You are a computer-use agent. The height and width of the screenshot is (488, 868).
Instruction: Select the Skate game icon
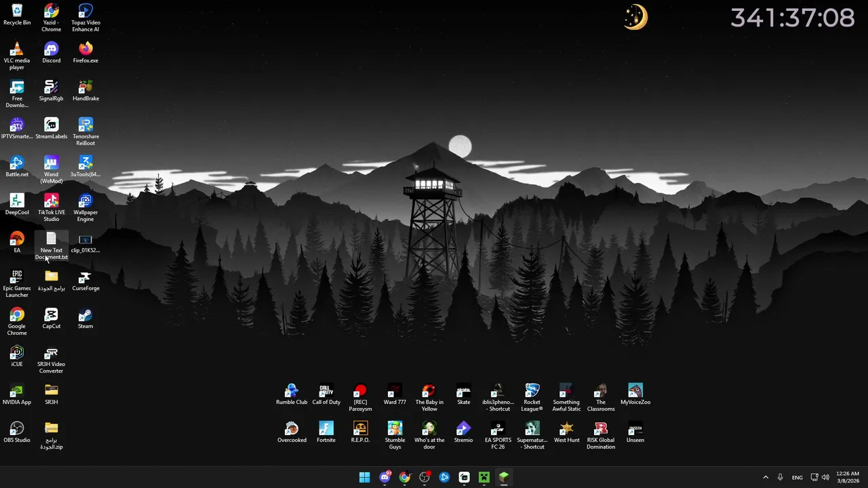tap(464, 394)
